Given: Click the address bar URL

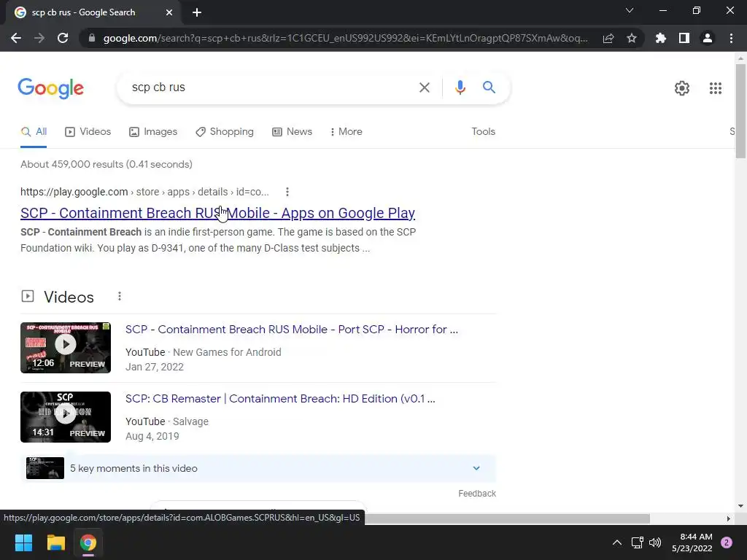Looking at the screenshot, I should 345,38.
